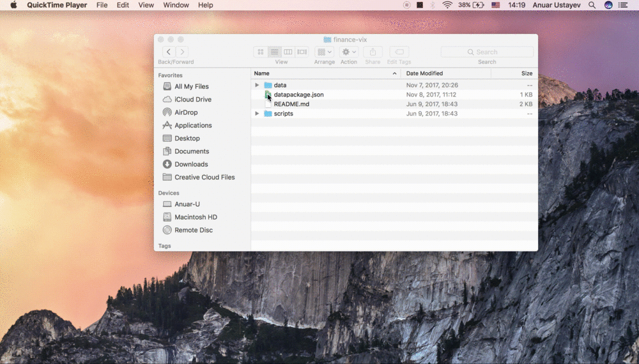Open AirDrop in sidebar
639x364 pixels.
(186, 112)
